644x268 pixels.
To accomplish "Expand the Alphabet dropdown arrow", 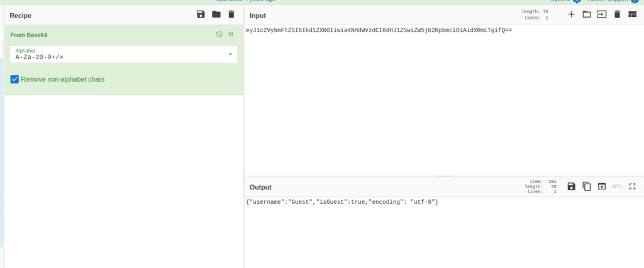I will point(230,54).
